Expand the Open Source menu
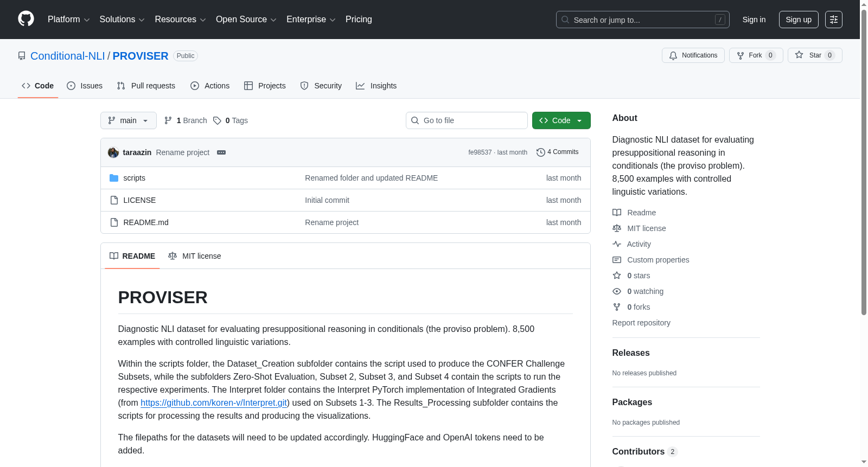This screenshot has width=868, height=467. [246, 20]
